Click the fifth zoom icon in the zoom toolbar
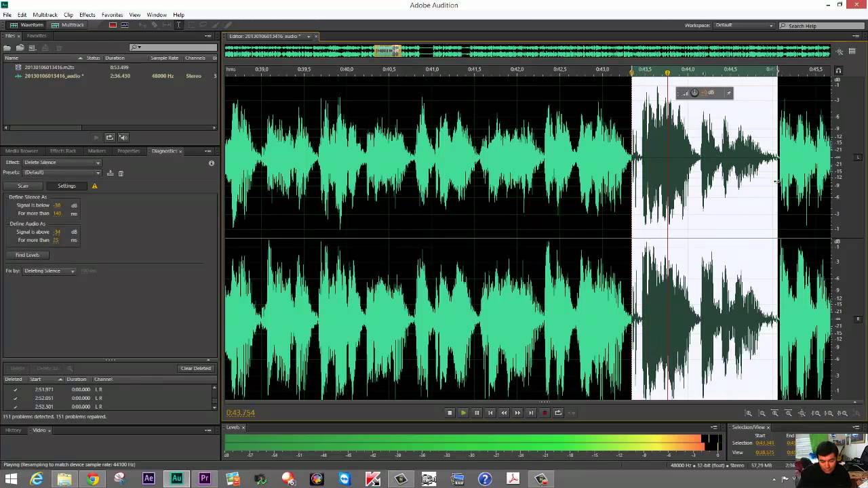This screenshot has height=488, width=868. (x=802, y=413)
